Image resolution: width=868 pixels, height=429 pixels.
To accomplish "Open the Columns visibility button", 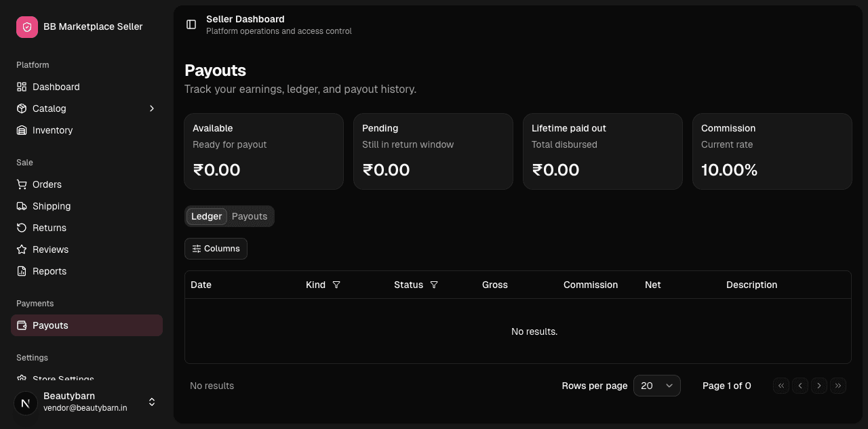I will pos(216,249).
